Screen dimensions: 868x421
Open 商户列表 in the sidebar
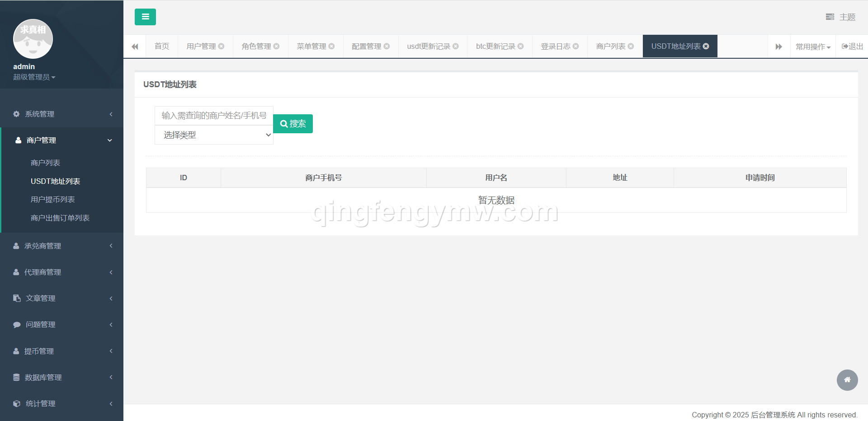coord(45,163)
